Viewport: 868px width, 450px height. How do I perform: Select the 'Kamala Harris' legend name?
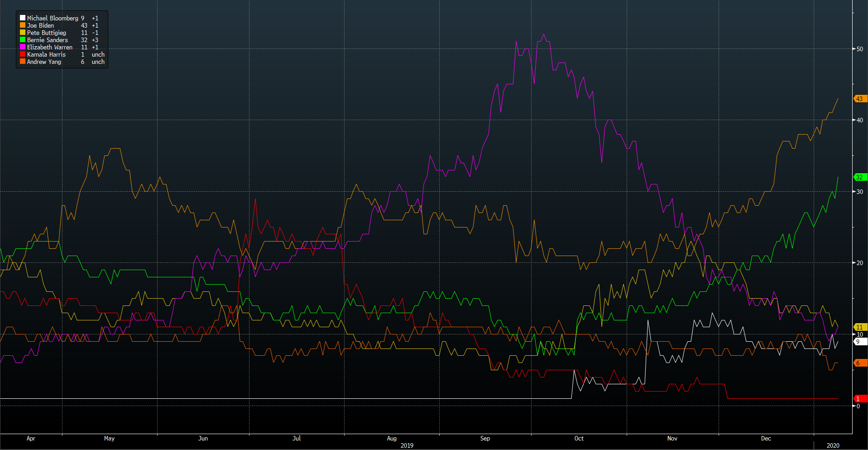coord(46,54)
